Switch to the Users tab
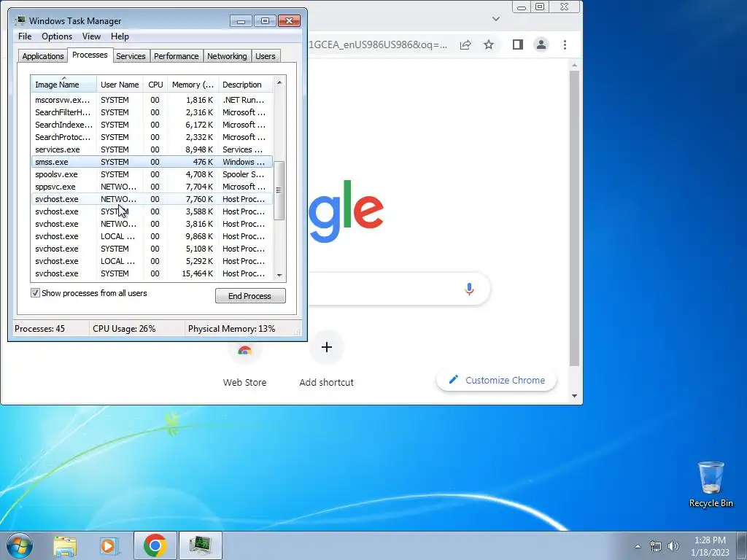This screenshot has height=560, width=747. tap(266, 56)
